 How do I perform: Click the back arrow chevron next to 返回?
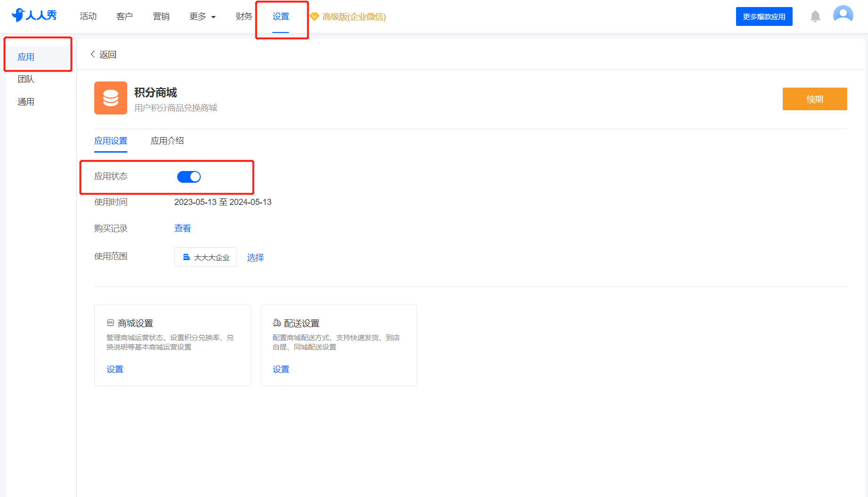click(x=93, y=54)
